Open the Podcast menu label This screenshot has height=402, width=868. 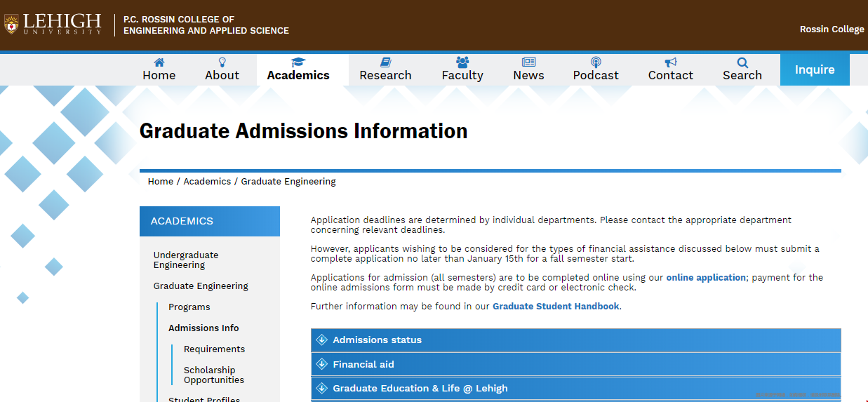click(596, 75)
